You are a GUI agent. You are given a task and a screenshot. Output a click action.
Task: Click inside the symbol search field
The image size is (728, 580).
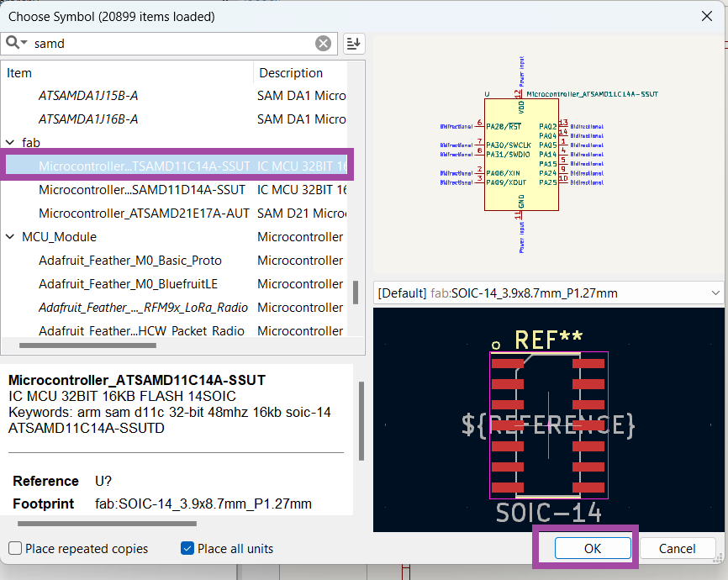(168, 44)
